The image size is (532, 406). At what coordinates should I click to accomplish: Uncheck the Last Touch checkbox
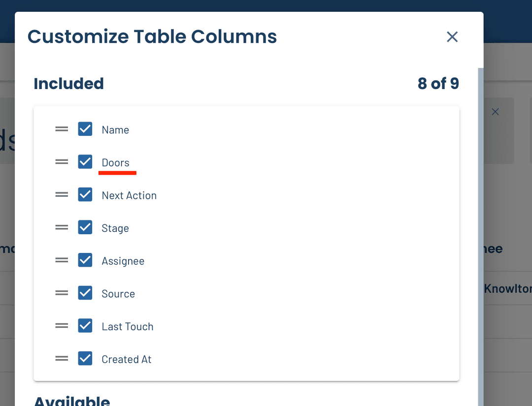coord(85,326)
